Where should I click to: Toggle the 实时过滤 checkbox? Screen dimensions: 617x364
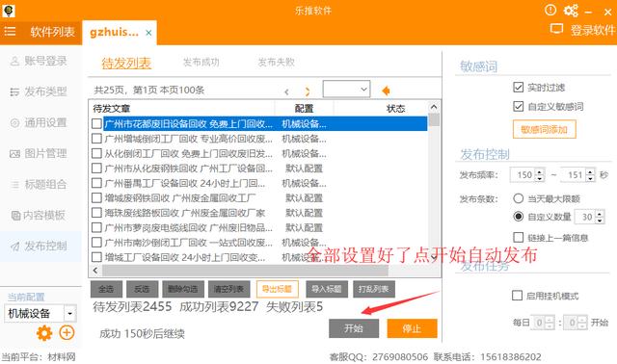[519, 87]
